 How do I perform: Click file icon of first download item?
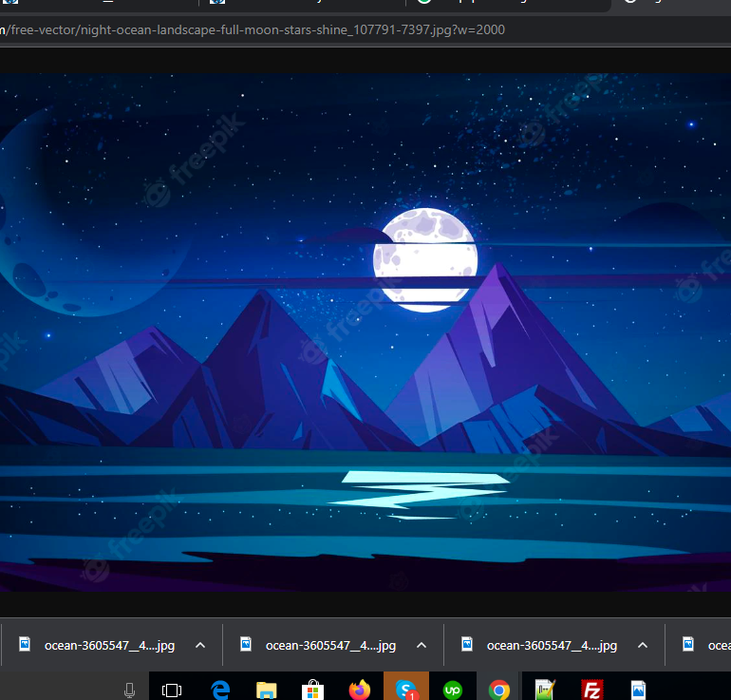click(25, 644)
